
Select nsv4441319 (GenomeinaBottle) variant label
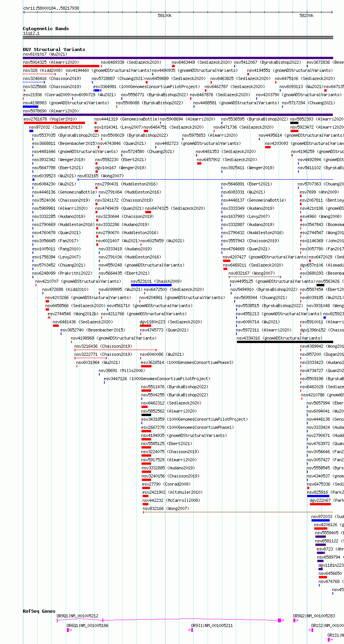tap(127, 119)
